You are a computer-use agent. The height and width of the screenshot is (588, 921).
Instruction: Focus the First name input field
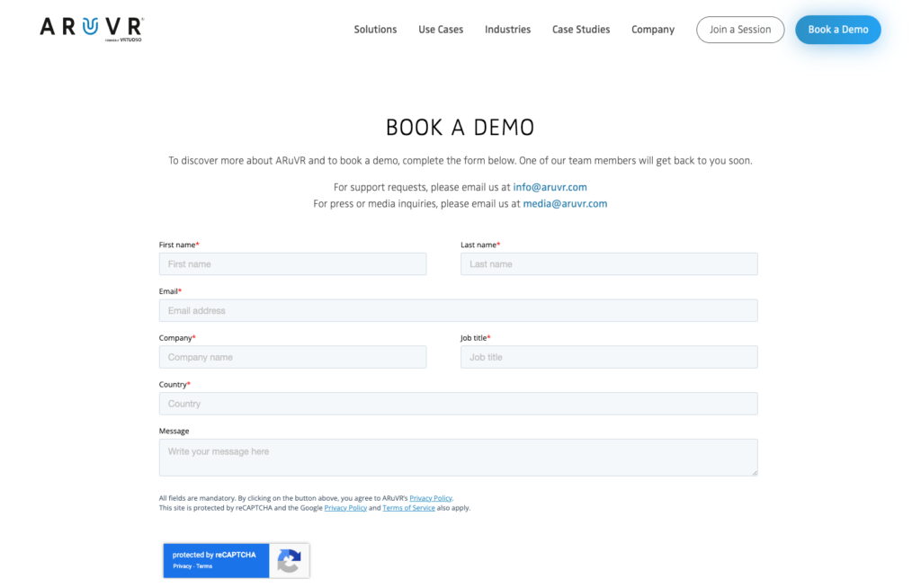[292, 264]
